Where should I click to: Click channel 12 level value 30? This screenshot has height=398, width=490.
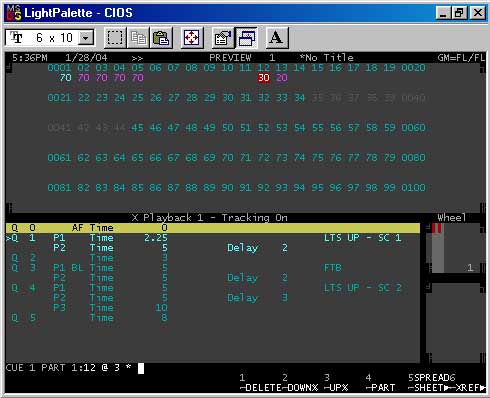263,78
